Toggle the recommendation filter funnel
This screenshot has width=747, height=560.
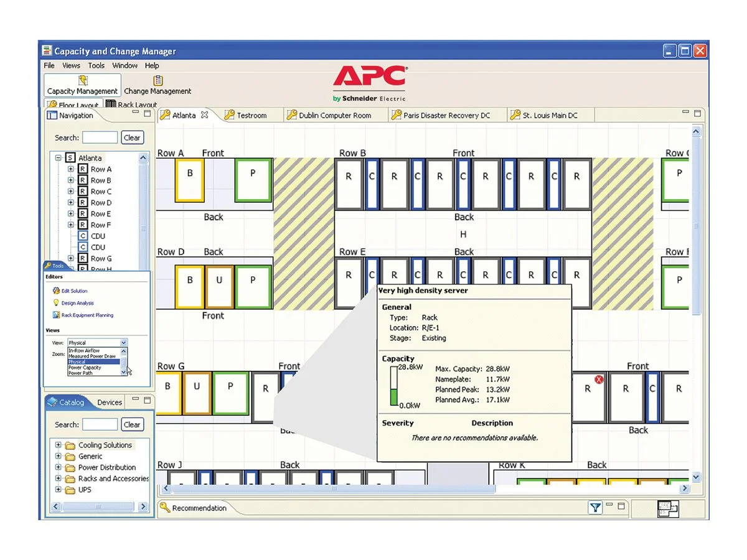pyautogui.click(x=596, y=507)
